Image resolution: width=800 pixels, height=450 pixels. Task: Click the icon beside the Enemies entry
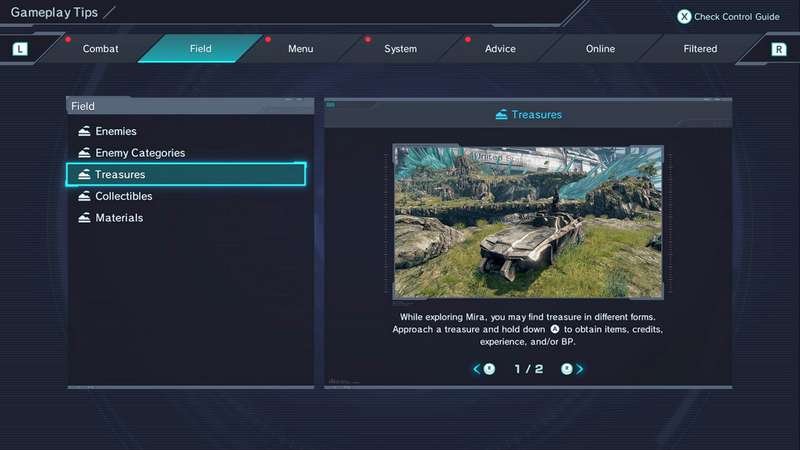click(x=84, y=131)
